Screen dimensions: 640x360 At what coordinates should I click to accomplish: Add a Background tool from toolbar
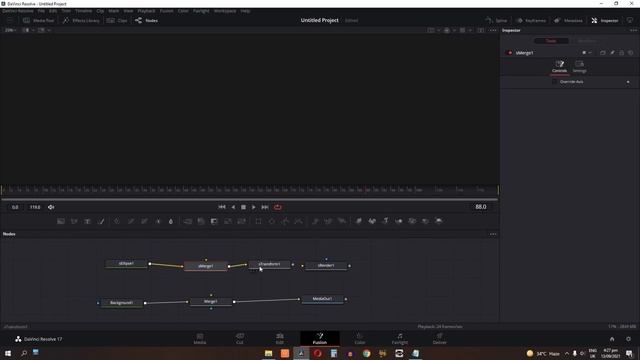tap(61, 221)
